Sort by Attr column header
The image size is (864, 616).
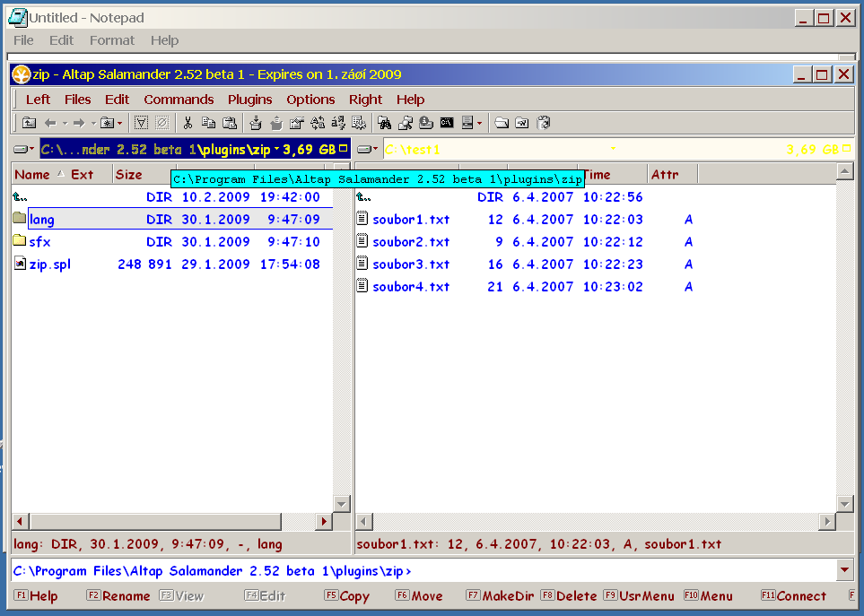point(672,175)
